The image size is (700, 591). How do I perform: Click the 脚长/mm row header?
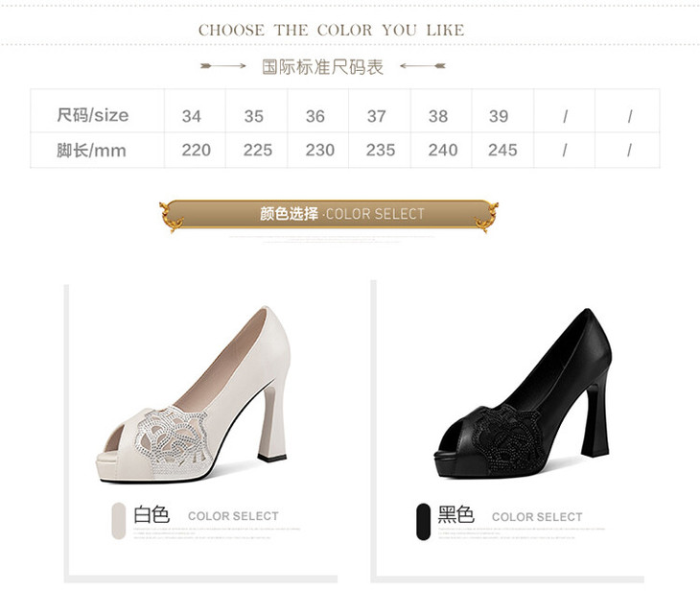[91, 151]
